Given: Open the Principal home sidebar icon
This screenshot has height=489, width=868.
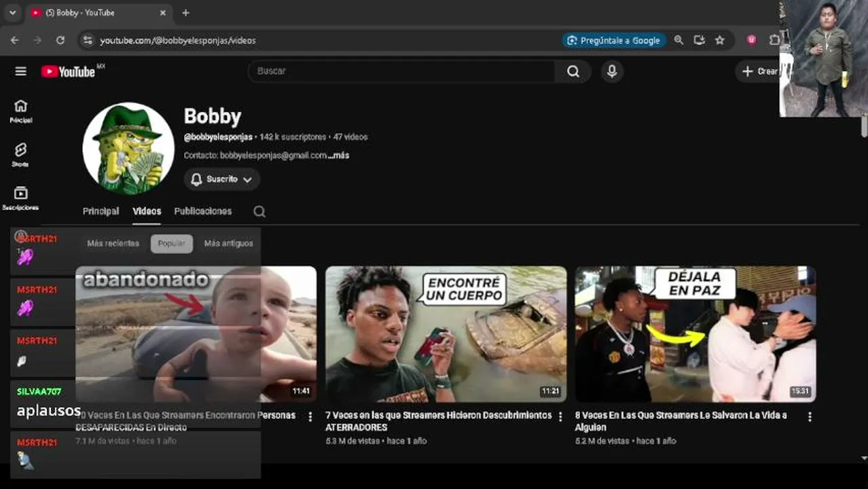Looking at the screenshot, I should pyautogui.click(x=21, y=111).
